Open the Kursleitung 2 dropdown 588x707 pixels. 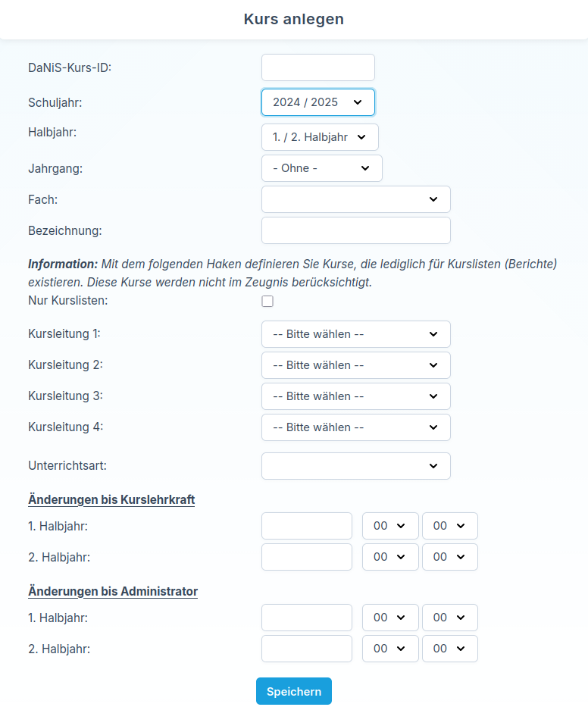355,365
